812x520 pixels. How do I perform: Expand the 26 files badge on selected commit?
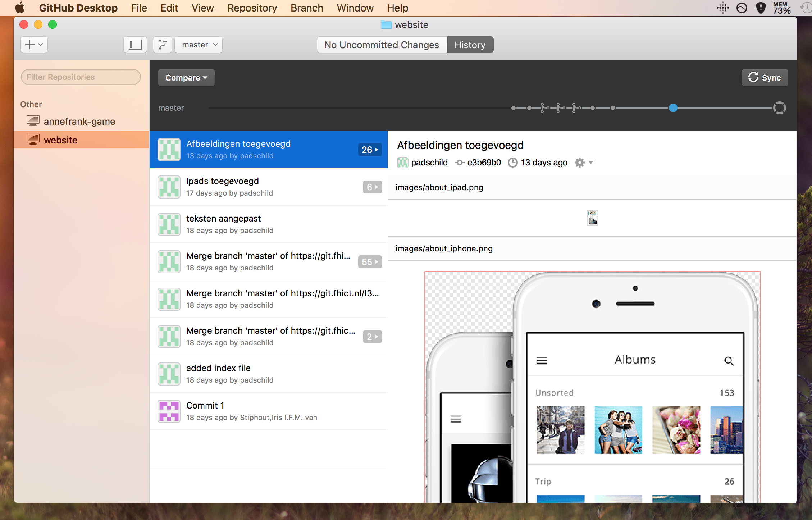(x=370, y=150)
